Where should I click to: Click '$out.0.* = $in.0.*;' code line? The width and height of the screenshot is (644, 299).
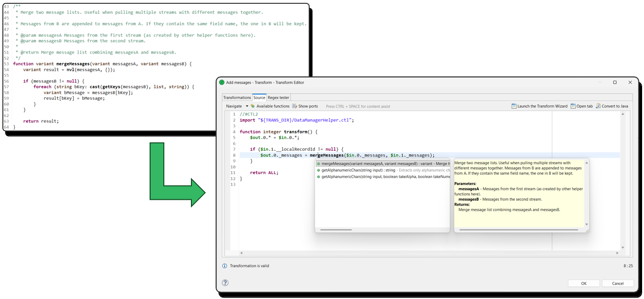(x=275, y=138)
